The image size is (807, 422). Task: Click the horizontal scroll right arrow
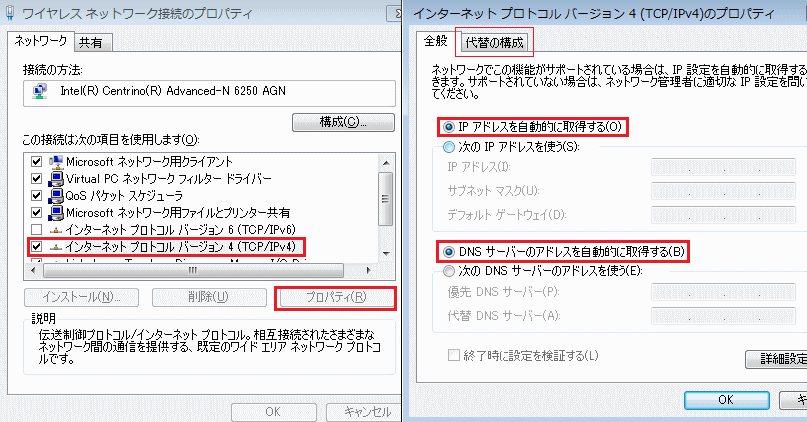(369, 270)
